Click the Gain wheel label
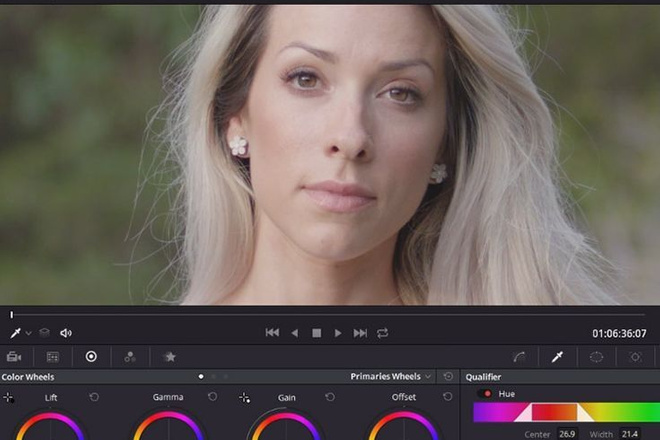This screenshot has height=440, width=660. 287,397
